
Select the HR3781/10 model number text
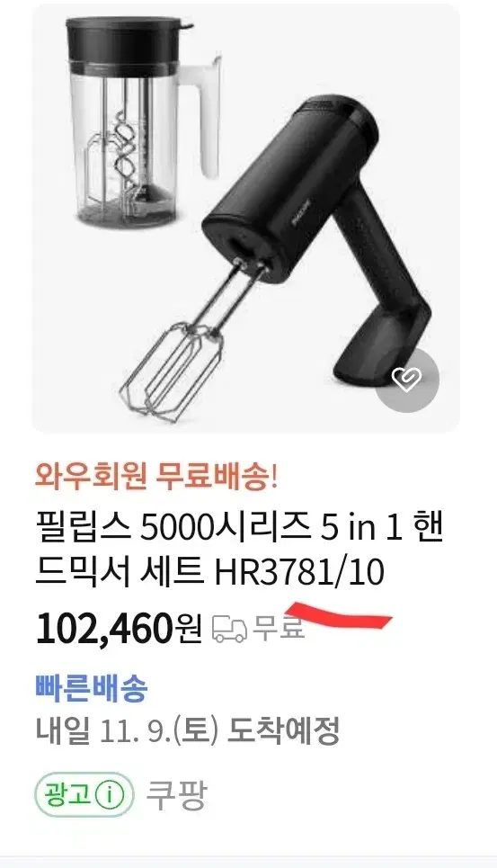point(299,572)
